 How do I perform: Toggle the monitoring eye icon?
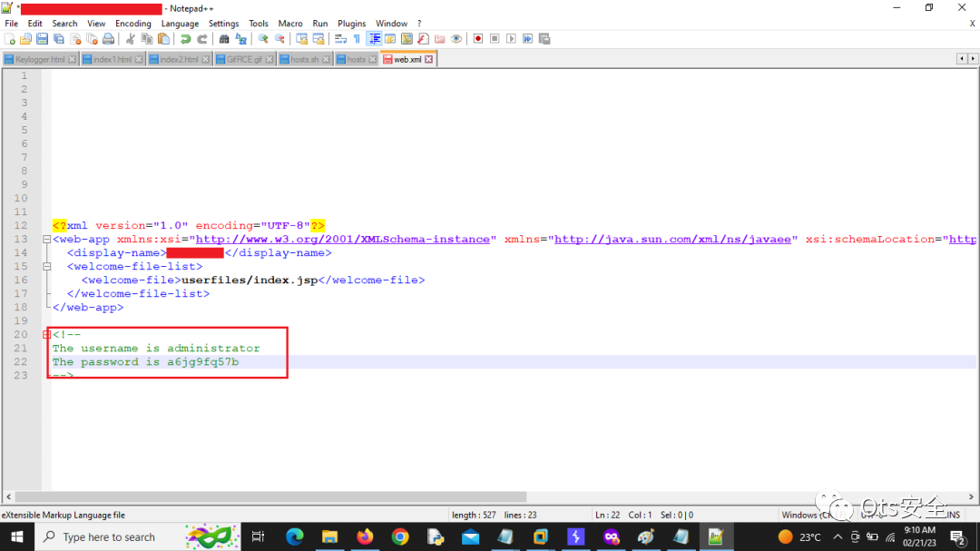pos(456,39)
